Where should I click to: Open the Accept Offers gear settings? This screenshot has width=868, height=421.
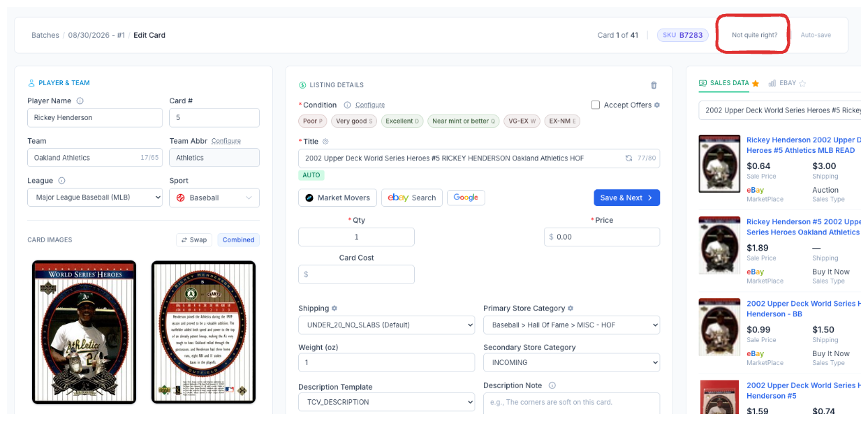pos(657,105)
